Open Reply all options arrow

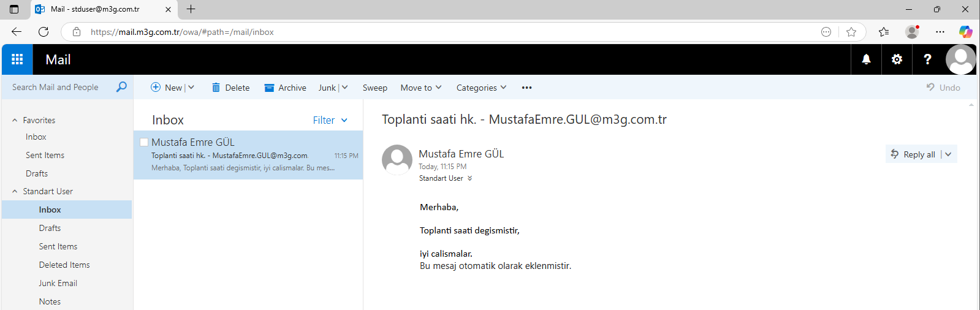(x=948, y=154)
